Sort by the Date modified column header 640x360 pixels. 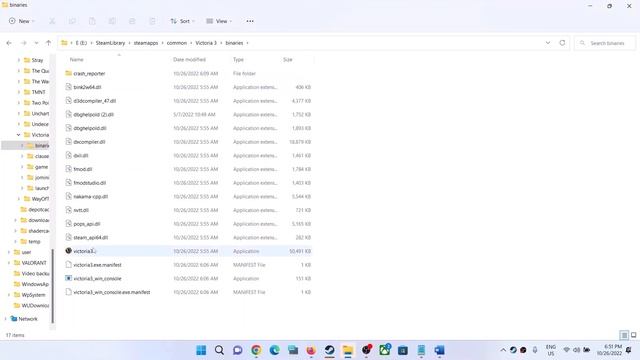(189, 60)
